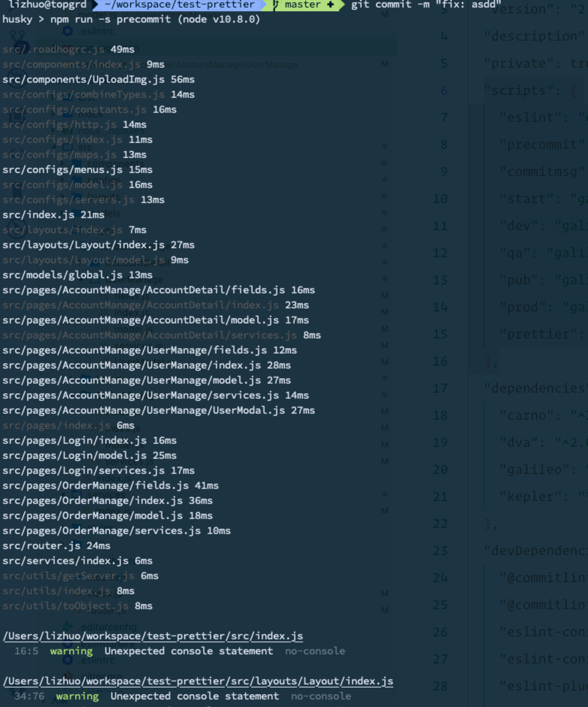The width and height of the screenshot is (588, 707).
Task: Select the src/configs/maps.js 13ms line
Action: pos(74,155)
